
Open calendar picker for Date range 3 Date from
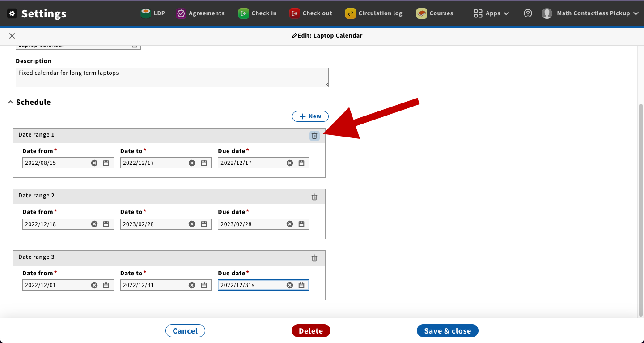point(106,285)
